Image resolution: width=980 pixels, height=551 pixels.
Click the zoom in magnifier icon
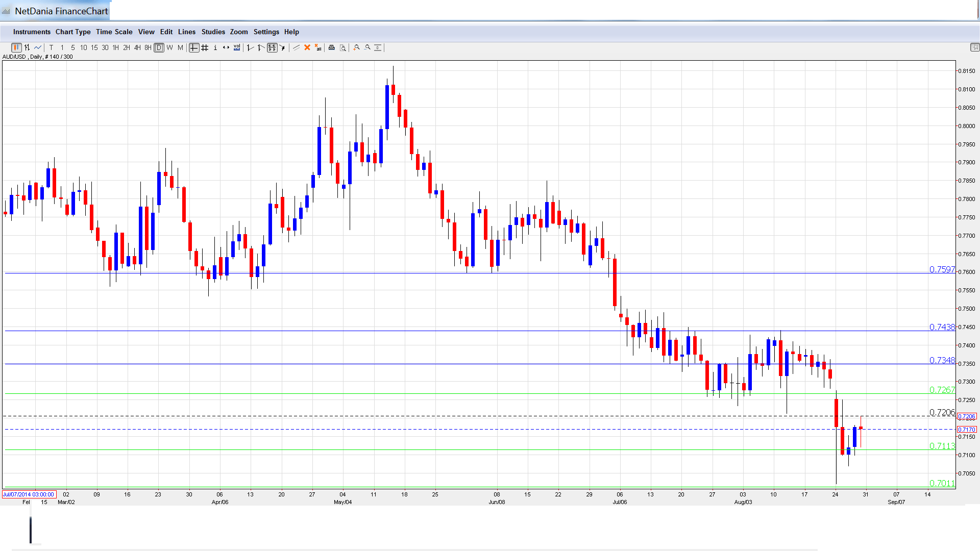357,47
